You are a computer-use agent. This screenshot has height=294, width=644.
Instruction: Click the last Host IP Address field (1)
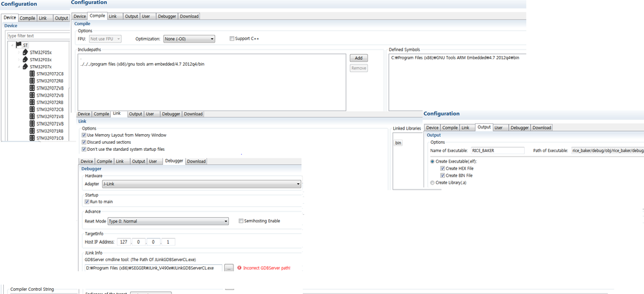click(x=168, y=242)
